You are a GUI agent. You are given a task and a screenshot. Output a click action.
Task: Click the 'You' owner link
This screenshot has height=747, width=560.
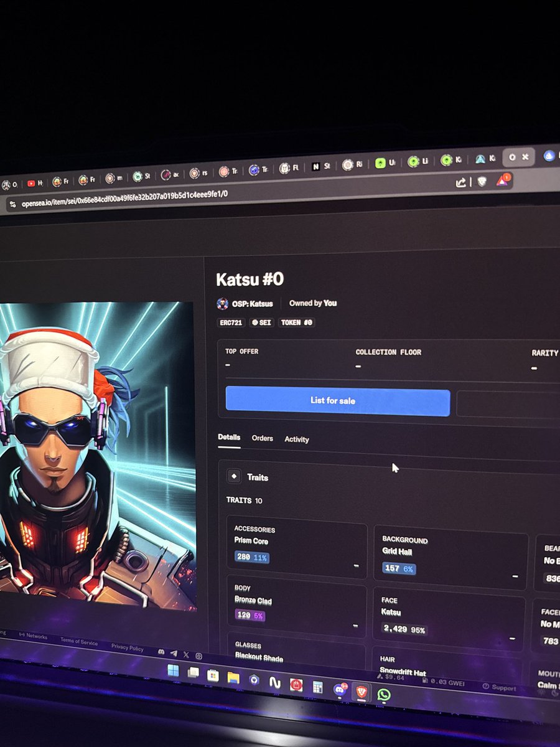[330, 303]
